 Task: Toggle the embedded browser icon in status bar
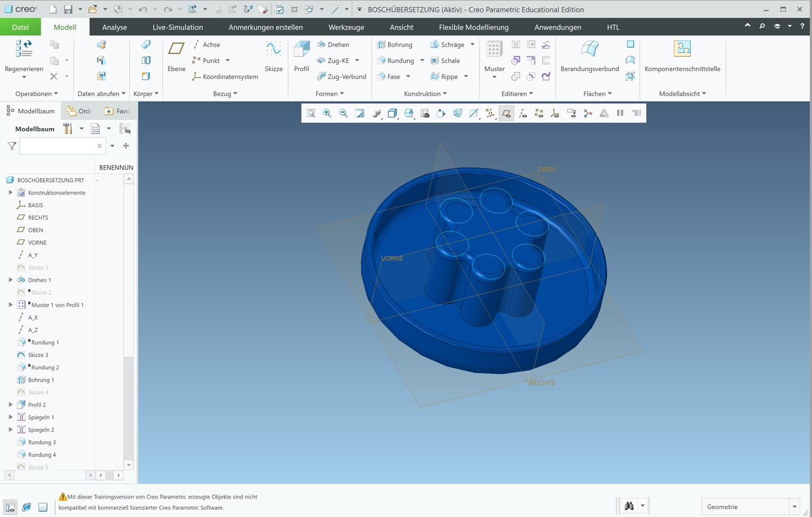pos(26,507)
